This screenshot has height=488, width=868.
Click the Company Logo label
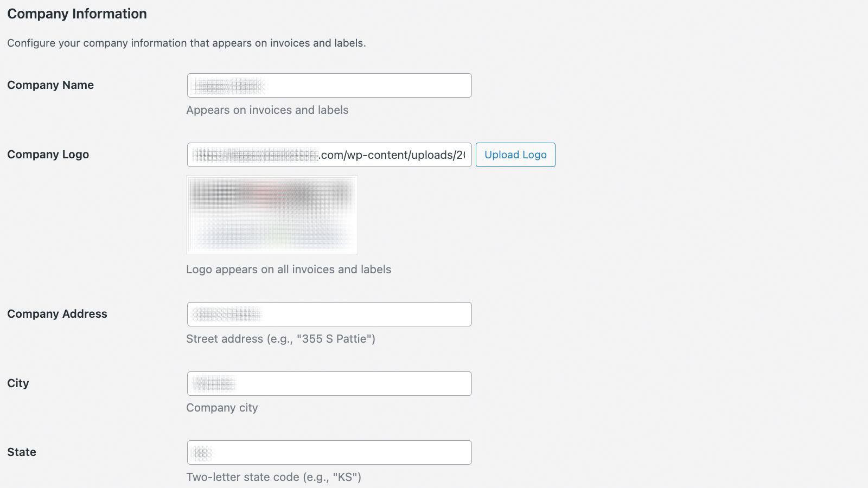click(48, 155)
